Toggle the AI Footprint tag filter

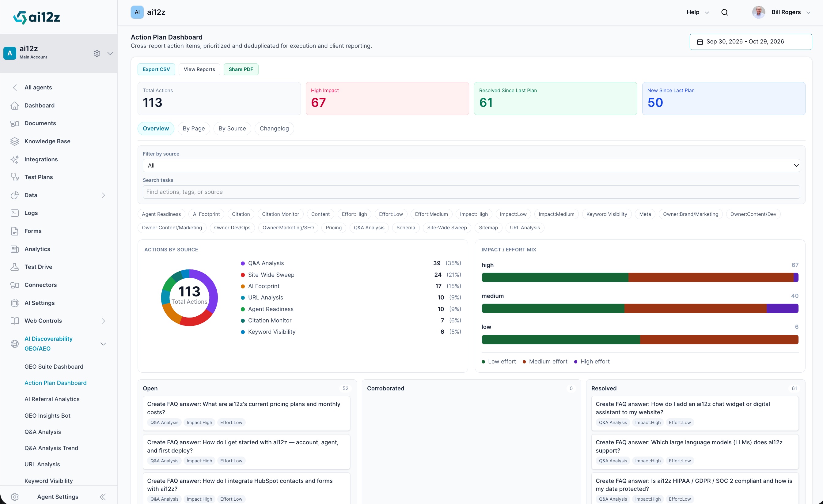click(206, 214)
